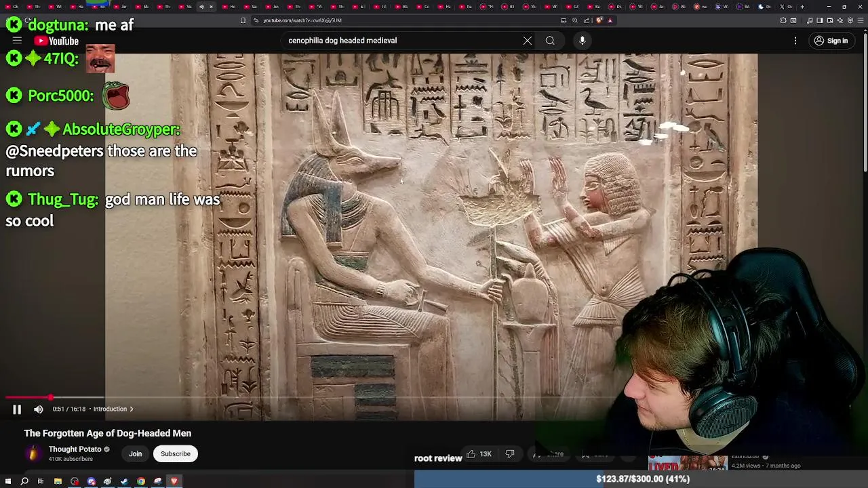Open browser extensions puzzle icon

point(783,20)
